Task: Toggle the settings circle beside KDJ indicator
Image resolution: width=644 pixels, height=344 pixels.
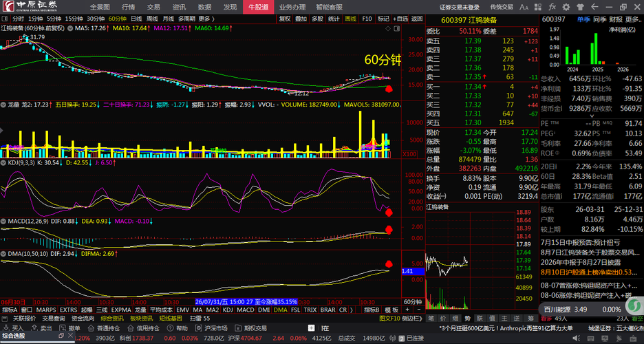Action: click(x=3, y=163)
